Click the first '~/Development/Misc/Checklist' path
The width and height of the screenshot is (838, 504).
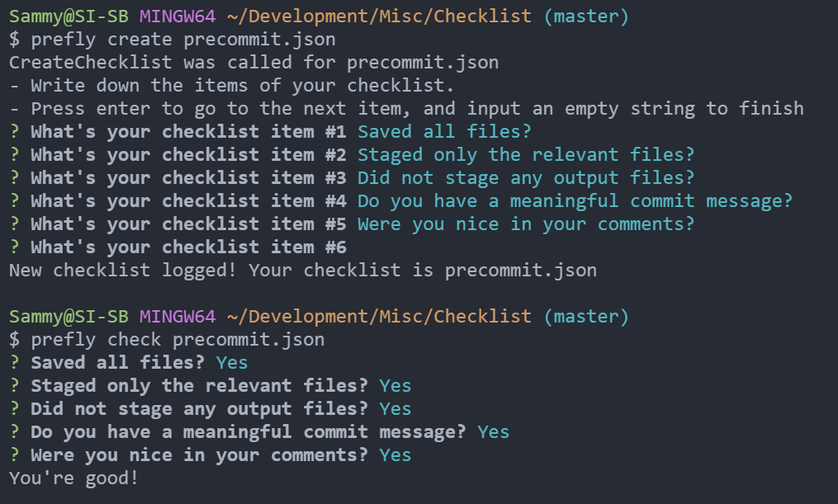(x=379, y=16)
